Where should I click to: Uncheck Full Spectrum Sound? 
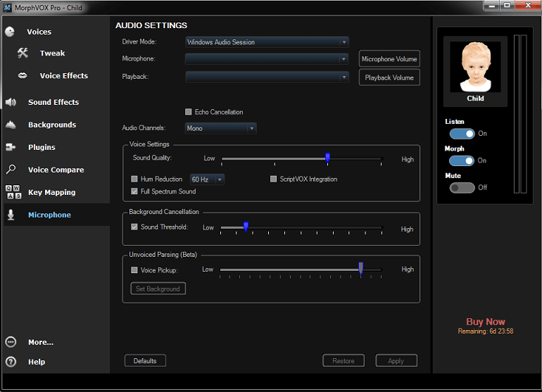click(x=134, y=191)
